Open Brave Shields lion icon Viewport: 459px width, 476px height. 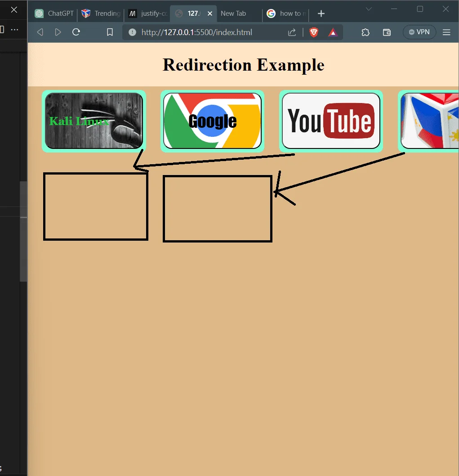coord(314,32)
